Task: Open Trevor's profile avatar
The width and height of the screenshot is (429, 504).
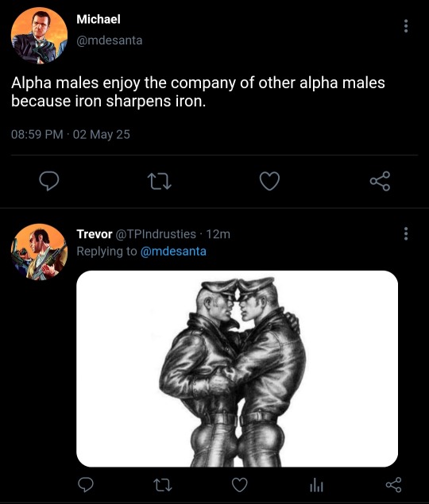Action: tap(39, 252)
